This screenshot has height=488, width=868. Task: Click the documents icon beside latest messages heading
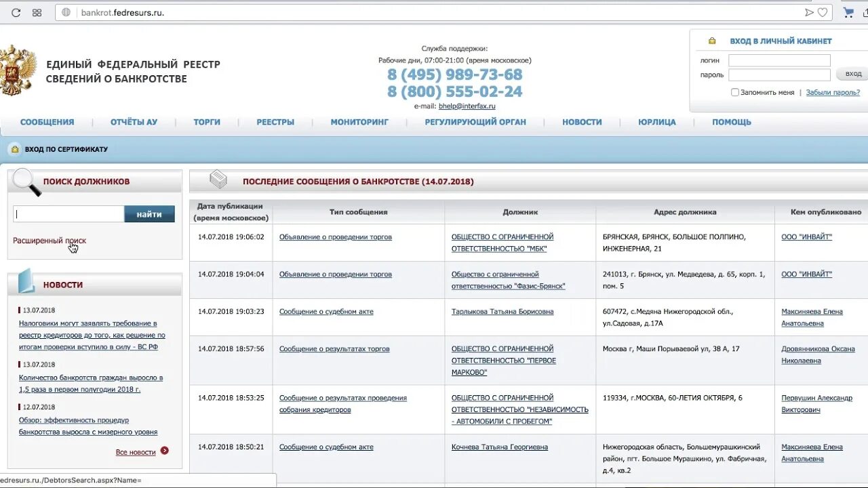point(218,180)
